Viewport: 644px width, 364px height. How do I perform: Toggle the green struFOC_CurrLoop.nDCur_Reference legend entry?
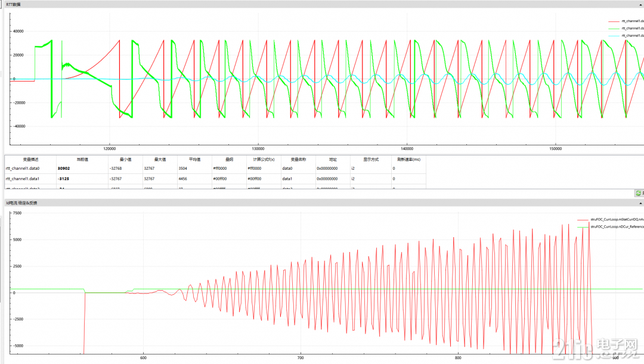(611, 226)
